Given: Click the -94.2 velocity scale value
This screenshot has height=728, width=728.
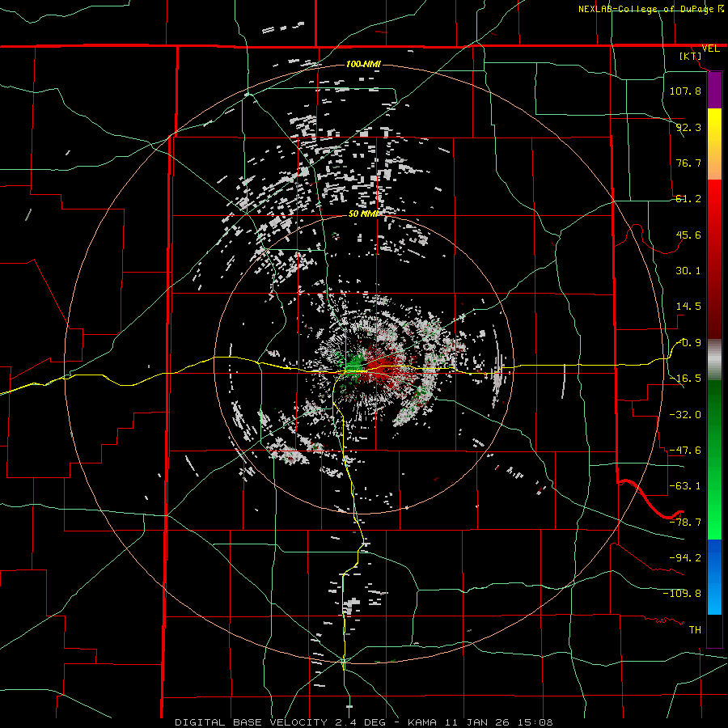Looking at the screenshot, I should [685, 557].
